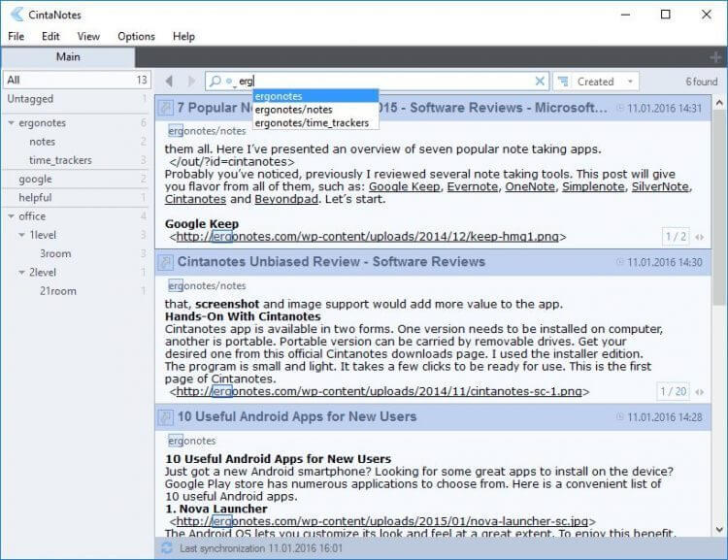Screen dimensions: 728x560
Task: Go forward with the right navigation arrow
Action: 191,82
